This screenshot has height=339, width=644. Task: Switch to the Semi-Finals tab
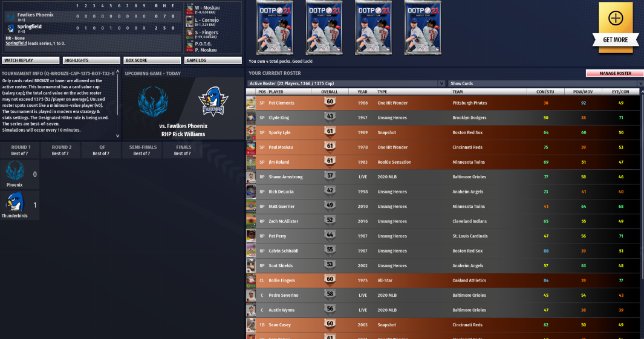(x=142, y=150)
